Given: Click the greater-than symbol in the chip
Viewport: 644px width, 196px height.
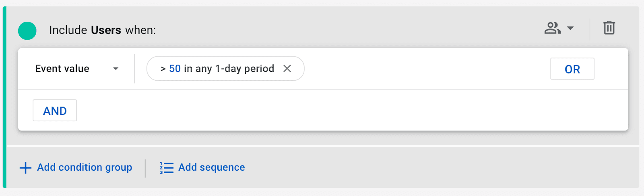Looking at the screenshot, I should coord(163,69).
